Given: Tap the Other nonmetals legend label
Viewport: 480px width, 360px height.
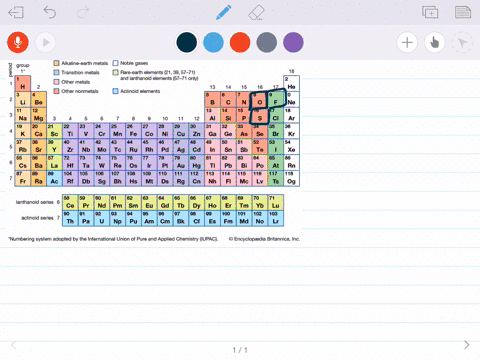Looking at the screenshot, I should coord(80,91).
